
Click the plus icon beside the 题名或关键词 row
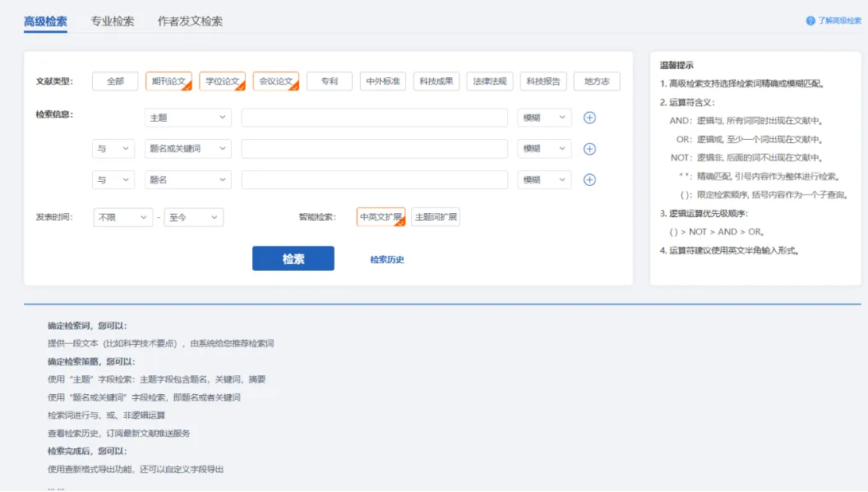(x=589, y=149)
